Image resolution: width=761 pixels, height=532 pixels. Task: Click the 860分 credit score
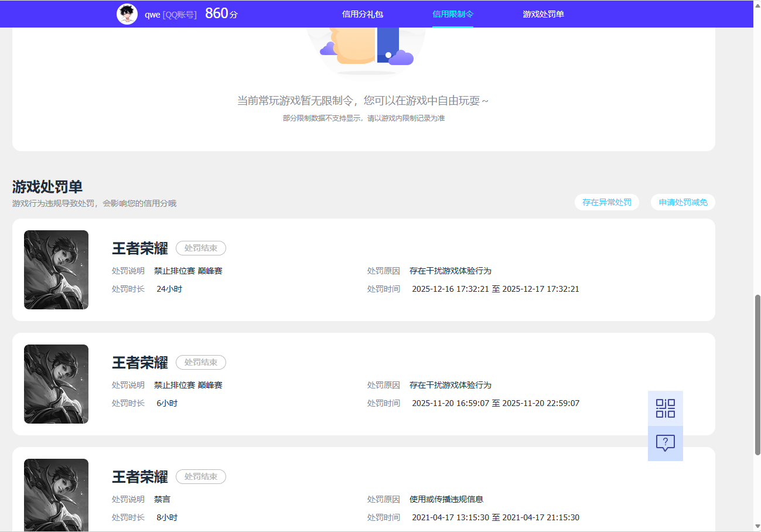coord(221,13)
